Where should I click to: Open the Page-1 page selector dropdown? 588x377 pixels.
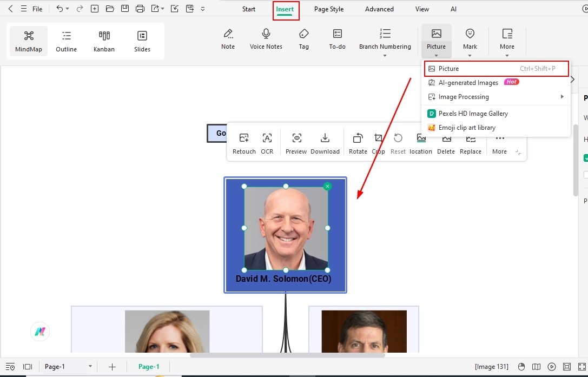pos(90,367)
